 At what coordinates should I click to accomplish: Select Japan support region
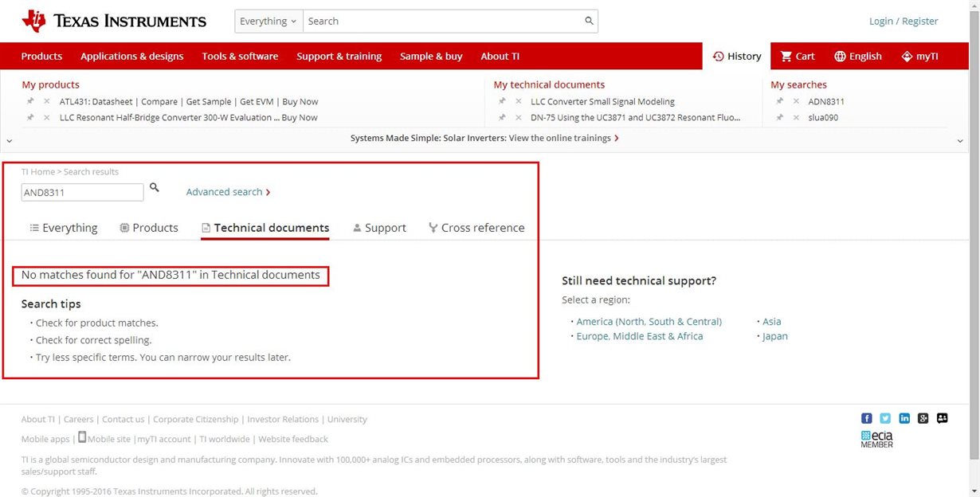[774, 336]
